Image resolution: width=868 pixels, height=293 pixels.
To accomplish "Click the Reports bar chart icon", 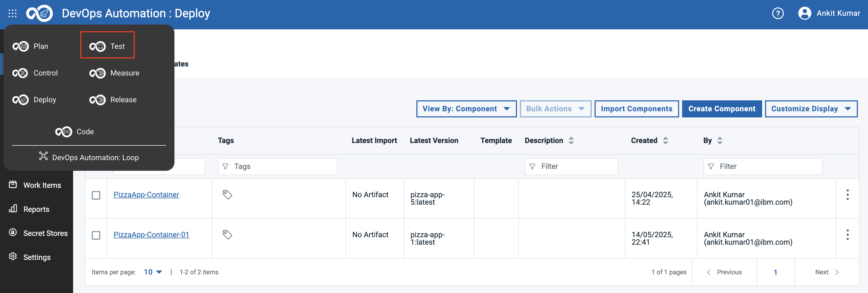I will [x=13, y=208].
